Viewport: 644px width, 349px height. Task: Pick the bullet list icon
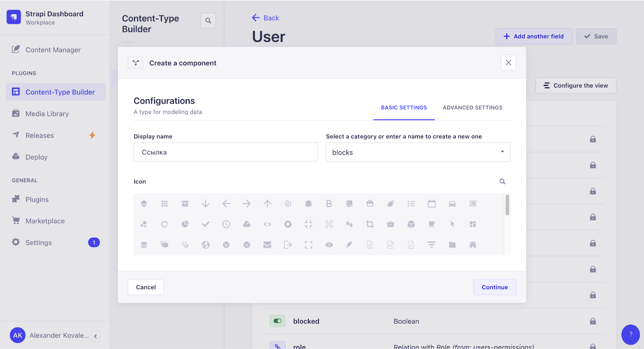click(411, 204)
